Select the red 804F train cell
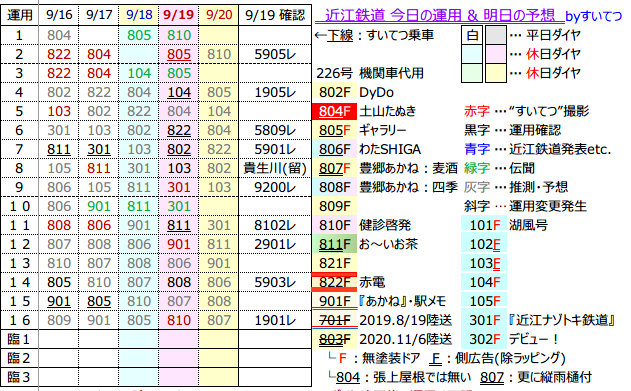This screenshot has width=631, height=391. click(334, 111)
